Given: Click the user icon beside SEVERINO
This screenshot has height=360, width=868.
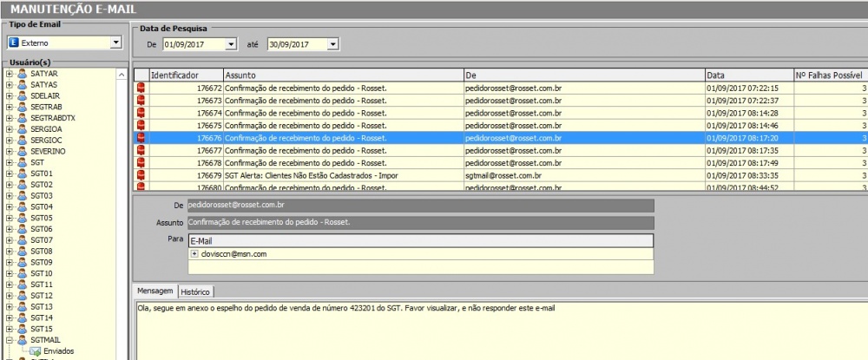Looking at the screenshot, I should 23,151.
